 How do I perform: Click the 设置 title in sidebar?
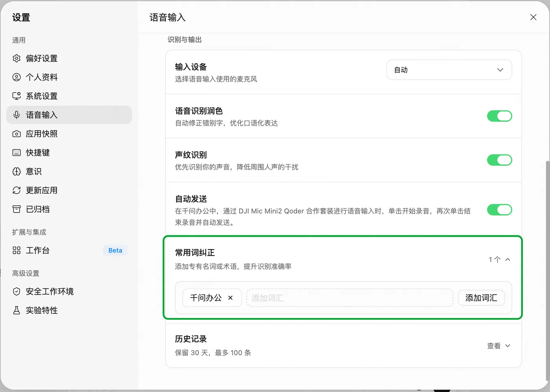point(21,17)
